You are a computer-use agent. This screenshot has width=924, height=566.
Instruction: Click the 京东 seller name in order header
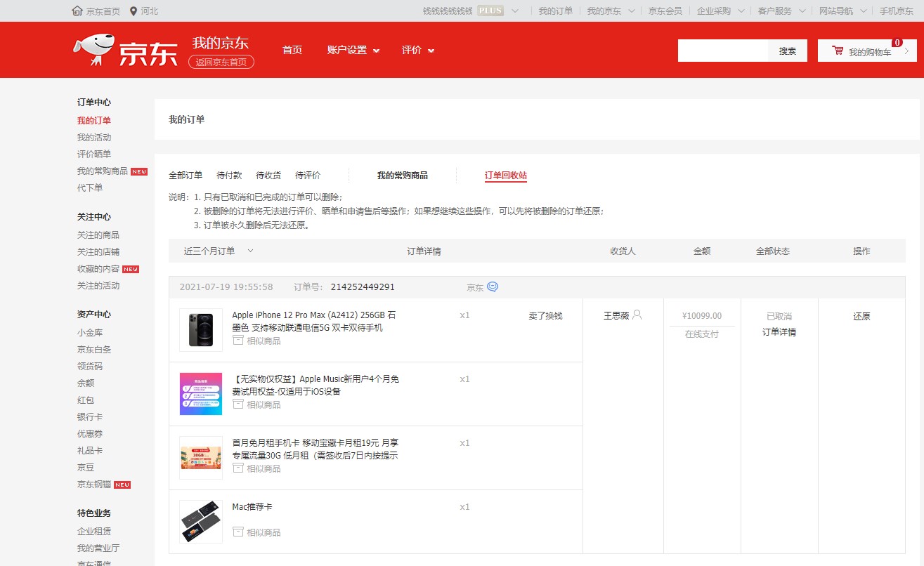475,287
